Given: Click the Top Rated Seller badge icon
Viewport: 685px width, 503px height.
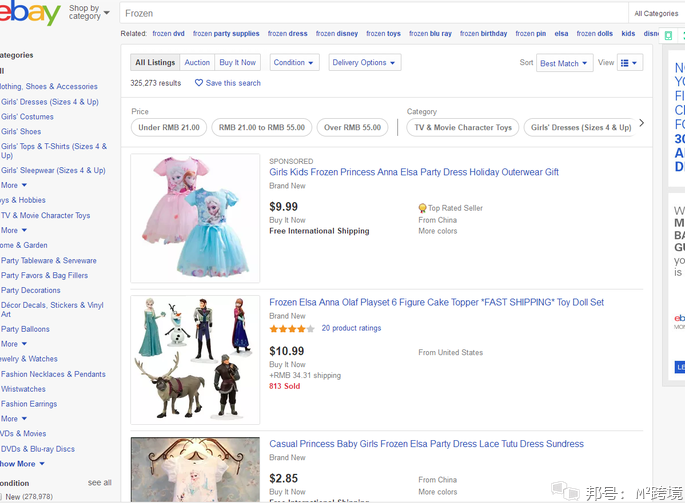Looking at the screenshot, I should click(422, 208).
